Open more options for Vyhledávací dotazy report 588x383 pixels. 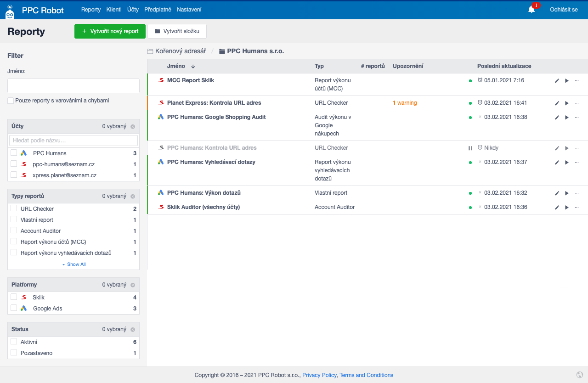point(577,162)
